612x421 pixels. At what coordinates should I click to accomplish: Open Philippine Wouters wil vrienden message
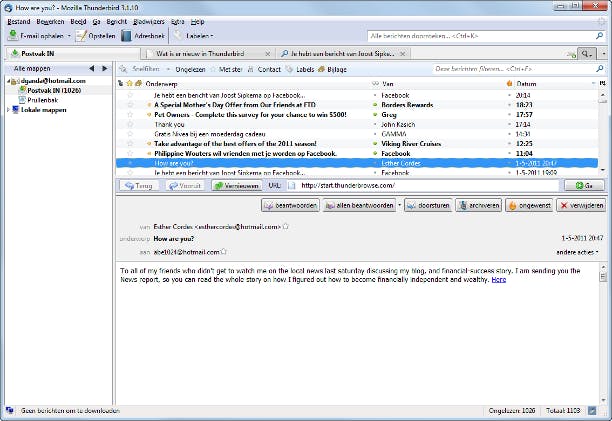tap(357, 153)
